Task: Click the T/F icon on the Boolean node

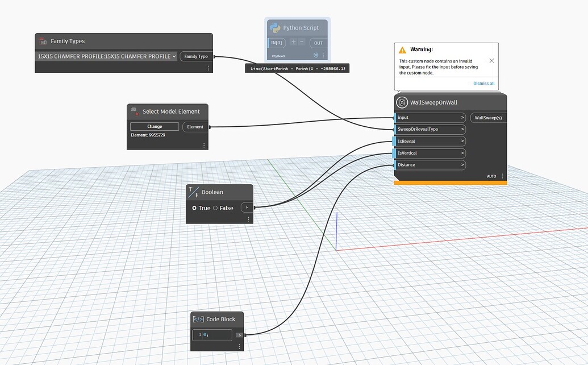Action: pyautogui.click(x=194, y=192)
